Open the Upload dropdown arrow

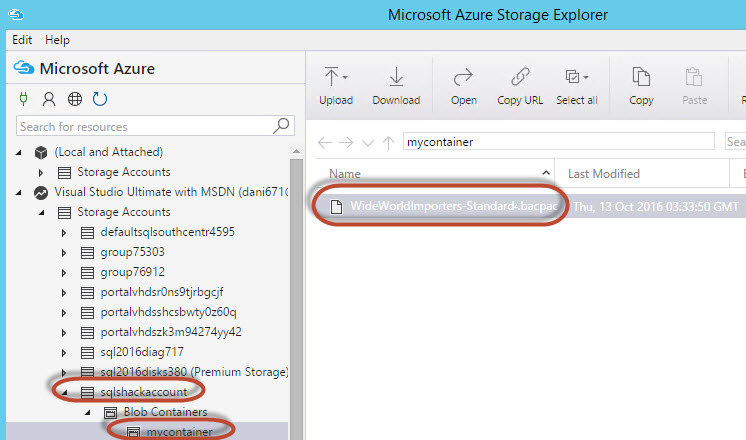tap(345, 77)
